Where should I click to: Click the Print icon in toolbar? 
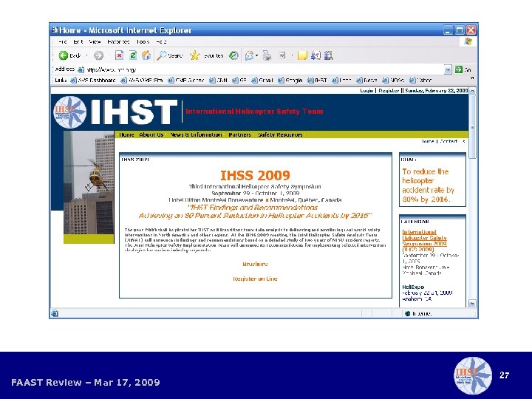click(x=267, y=55)
